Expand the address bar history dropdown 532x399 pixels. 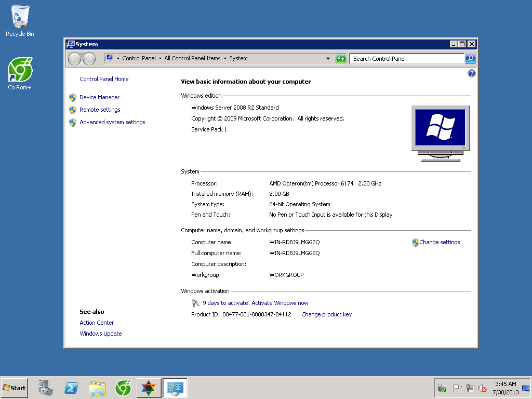[x=328, y=59]
